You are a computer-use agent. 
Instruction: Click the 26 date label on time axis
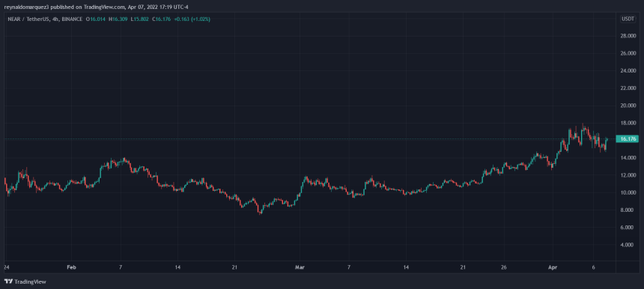[x=504, y=267]
